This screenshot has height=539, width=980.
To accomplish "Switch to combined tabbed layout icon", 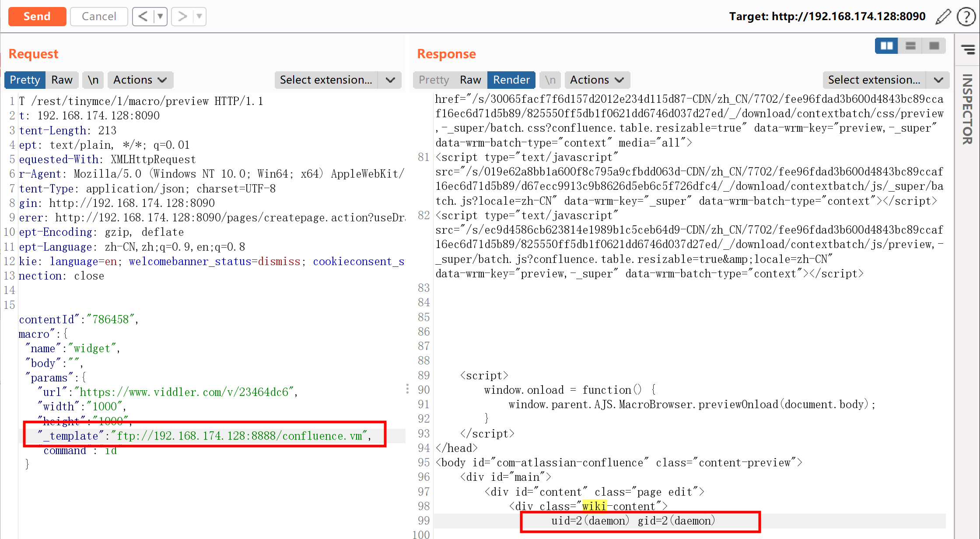I will (934, 46).
